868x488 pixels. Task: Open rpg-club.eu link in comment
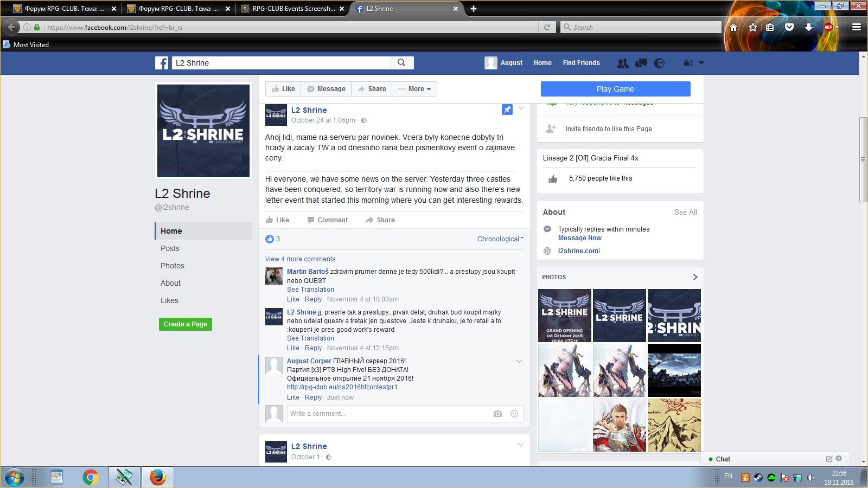(342, 387)
